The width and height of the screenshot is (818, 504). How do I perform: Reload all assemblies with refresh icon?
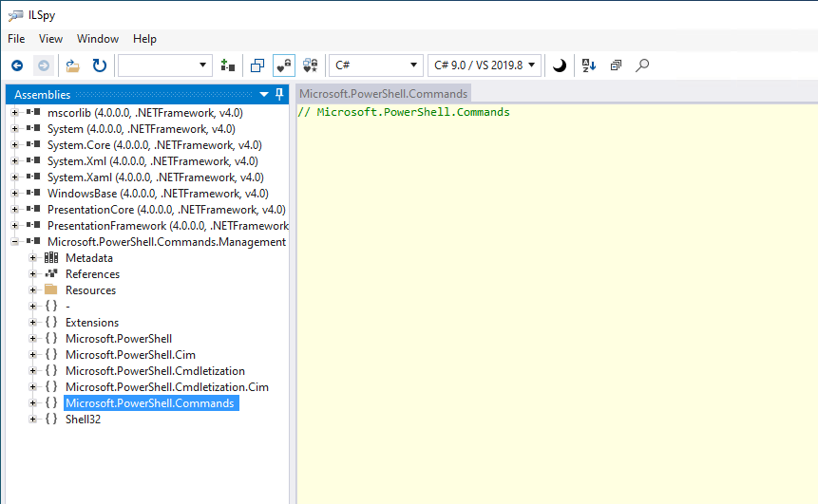[x=100, y=65]
